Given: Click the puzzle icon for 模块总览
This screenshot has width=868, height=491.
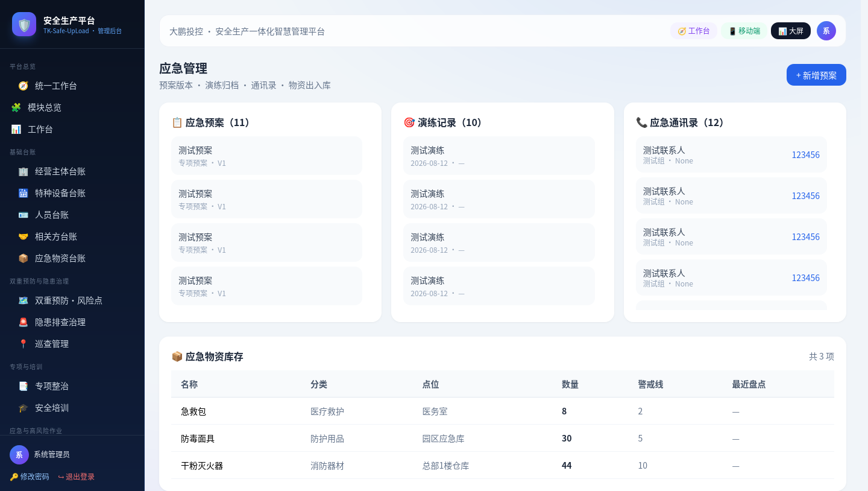Looking at the screenshot, I should pyautogui.click(x=16, y=107).
